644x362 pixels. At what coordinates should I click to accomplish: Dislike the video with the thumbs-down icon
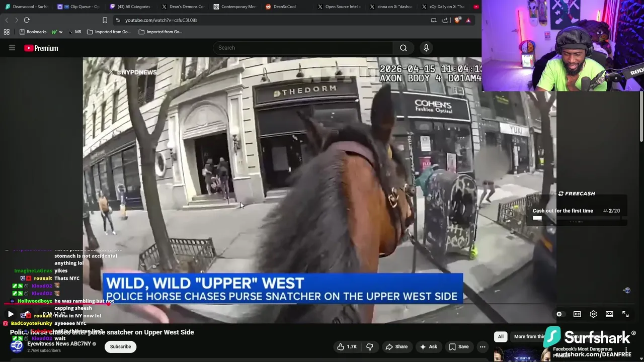coord(370,346)
